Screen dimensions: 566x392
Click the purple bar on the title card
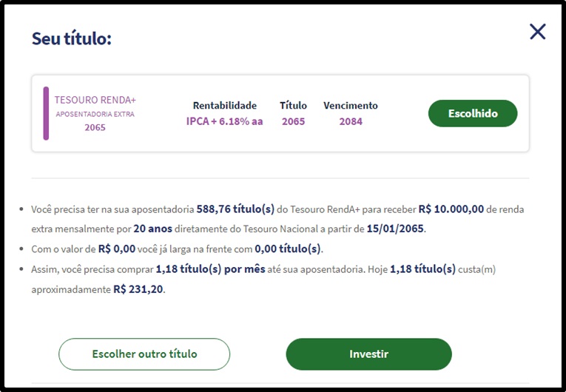tap(46, 113)
